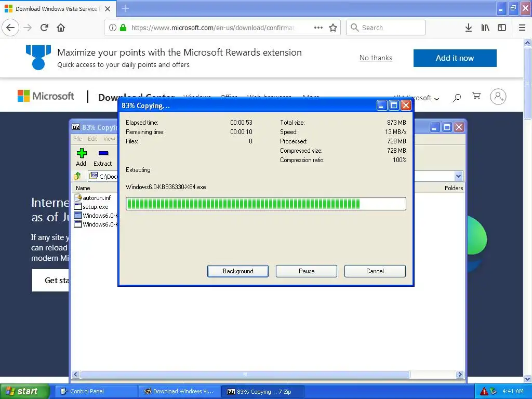Click the system tray clock
The height and width of the screenshot is (399, 532).
click(513, 391)
